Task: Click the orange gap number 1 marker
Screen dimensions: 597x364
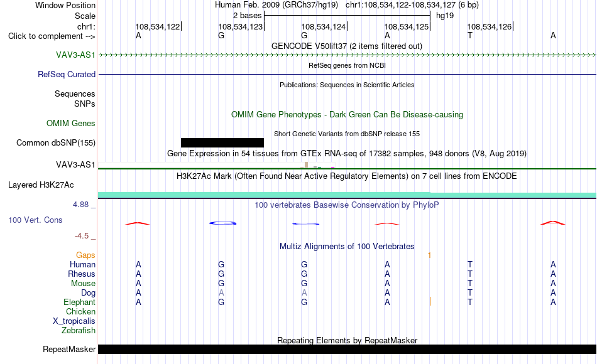Action: coord(429,255)
